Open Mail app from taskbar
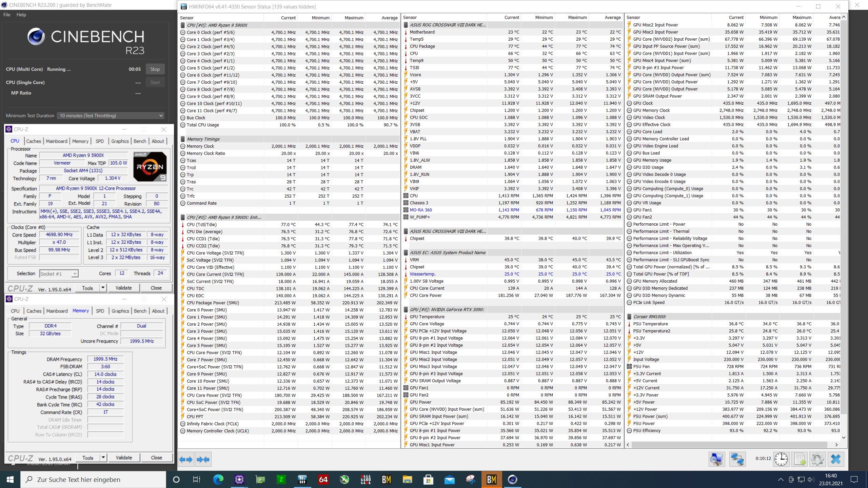 pyautogui.click(x=449, y=479)
